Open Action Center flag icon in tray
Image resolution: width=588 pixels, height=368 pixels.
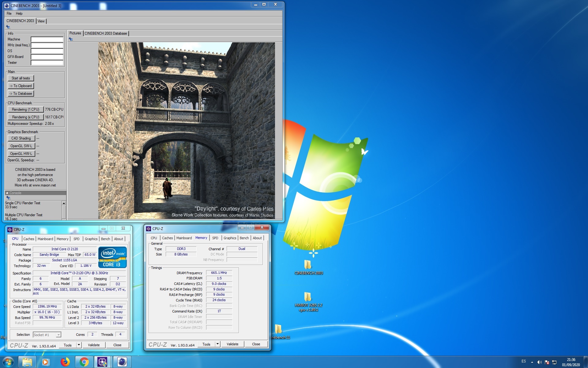pos(547,362)
